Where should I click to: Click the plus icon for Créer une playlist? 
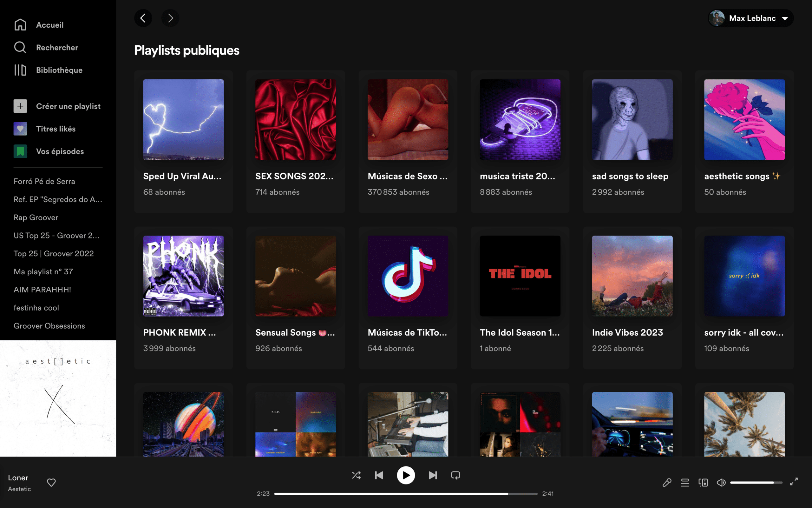pos(20,106)
